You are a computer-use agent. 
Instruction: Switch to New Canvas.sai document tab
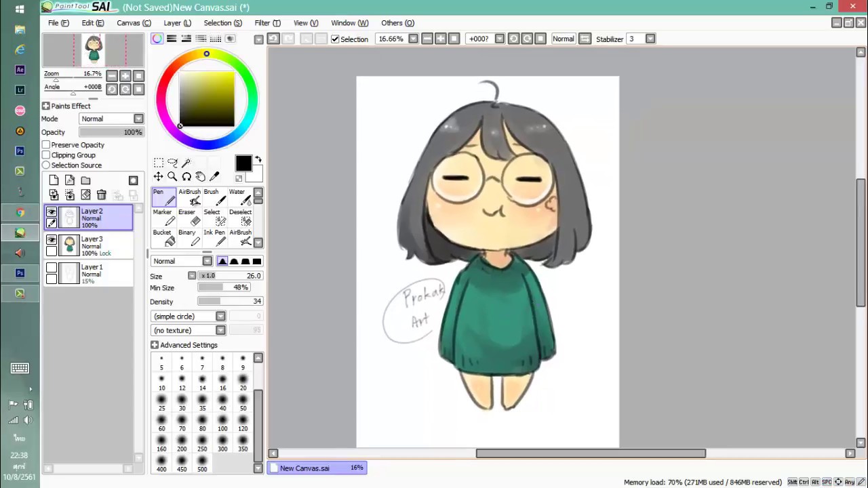tap(317, 468)
